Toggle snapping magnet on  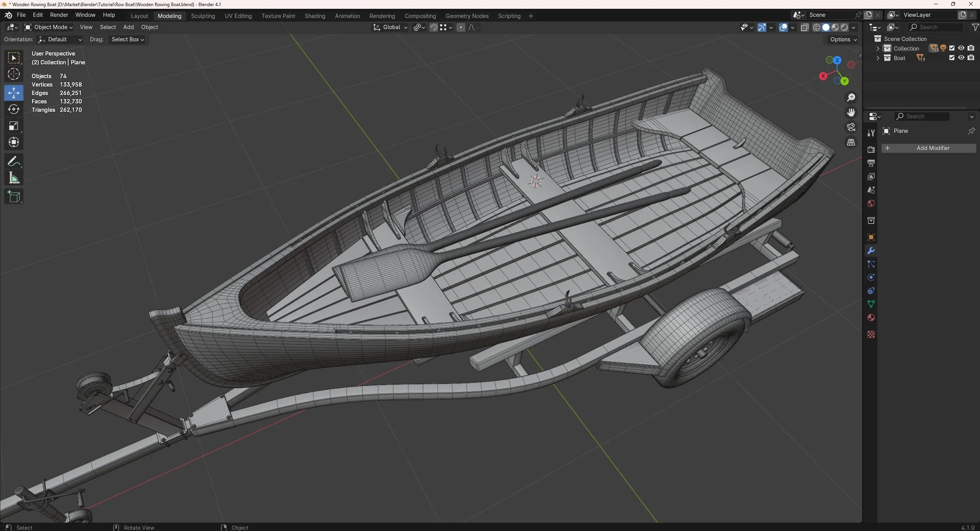(434, 27)
